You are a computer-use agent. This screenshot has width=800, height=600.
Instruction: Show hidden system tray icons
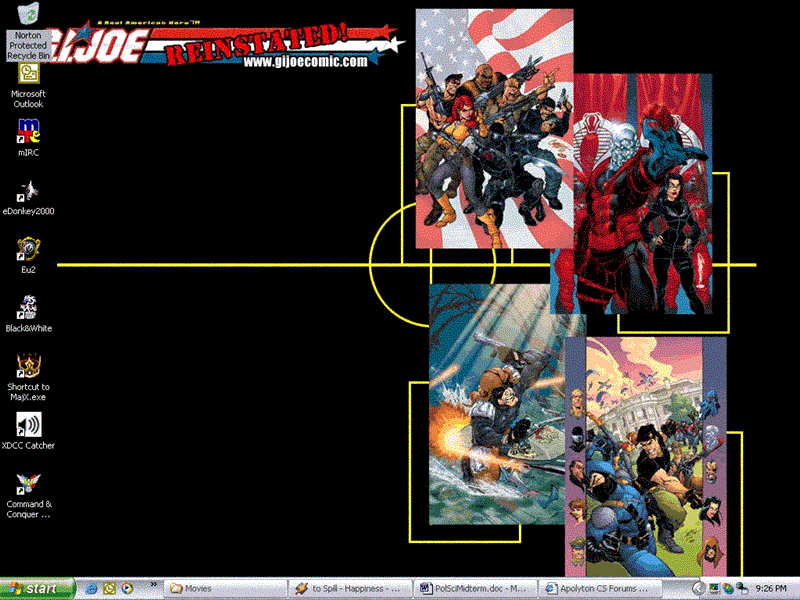point(698,589)
